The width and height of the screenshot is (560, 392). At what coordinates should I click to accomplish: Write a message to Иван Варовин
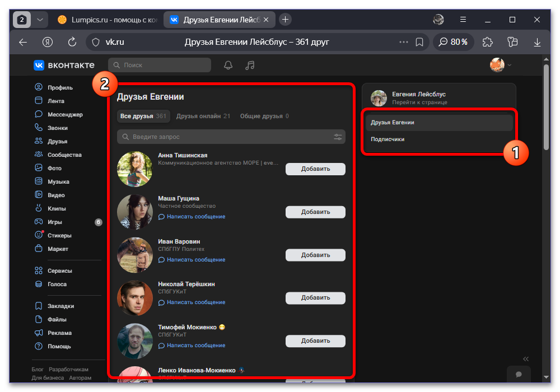(192, 259)
